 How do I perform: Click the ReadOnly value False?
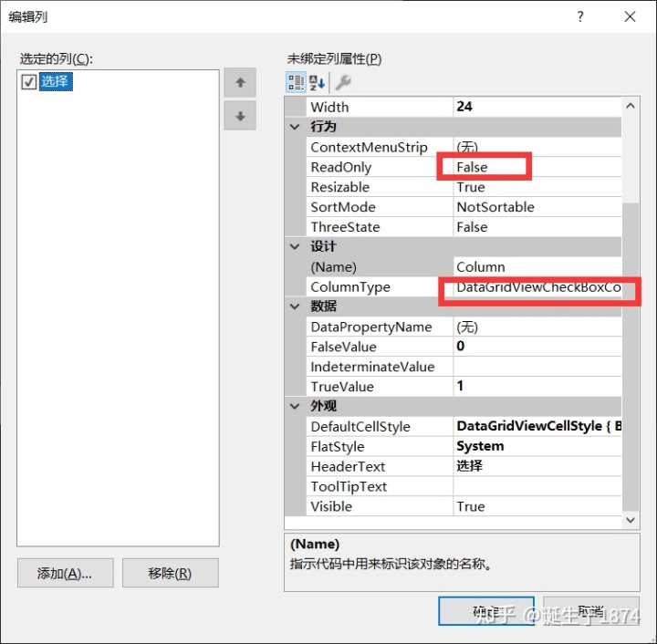[537, 167]
